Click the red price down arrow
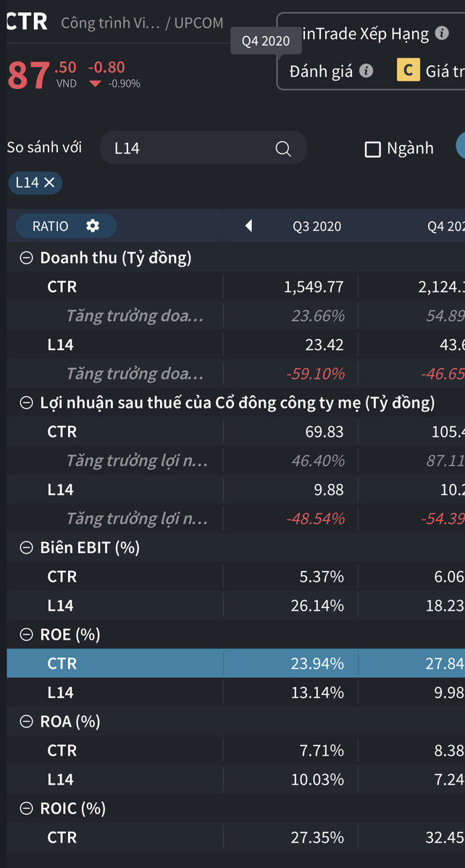465x868 pixels. pos(96,83)
